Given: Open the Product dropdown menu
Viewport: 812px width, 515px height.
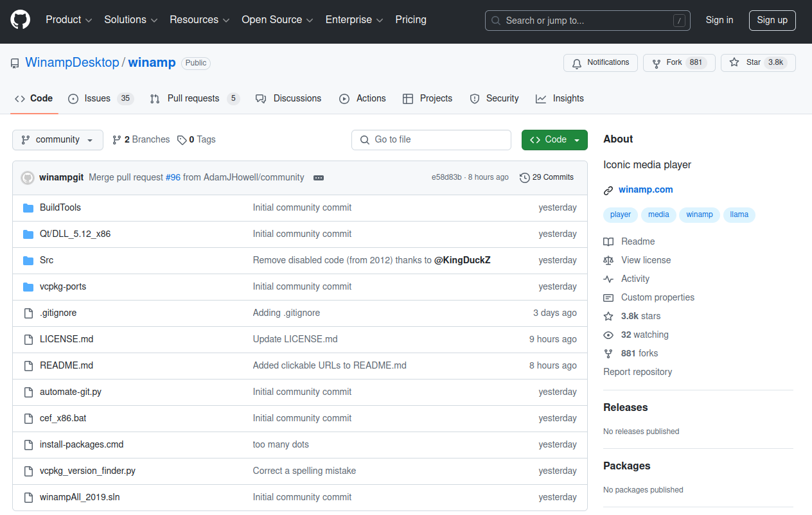Looking at the screenshot, I should pos(69,20).
